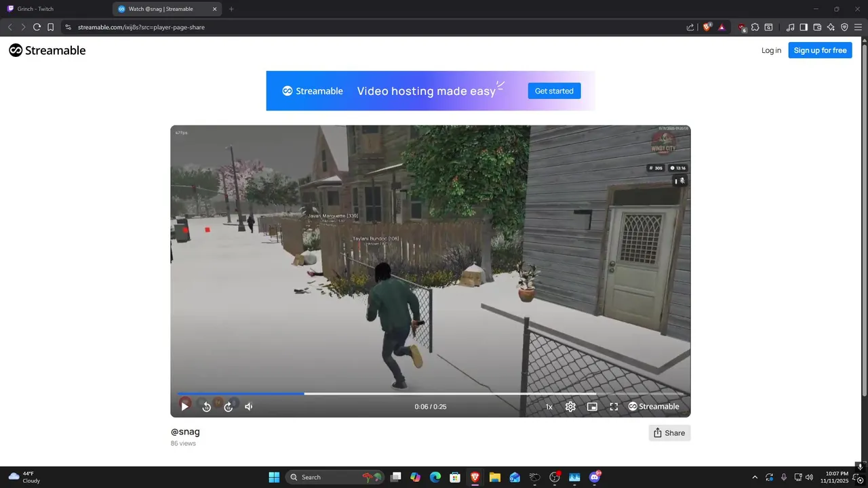Click the share page icon in the address bar
868x488 pixels.
[x=690, y=27]
